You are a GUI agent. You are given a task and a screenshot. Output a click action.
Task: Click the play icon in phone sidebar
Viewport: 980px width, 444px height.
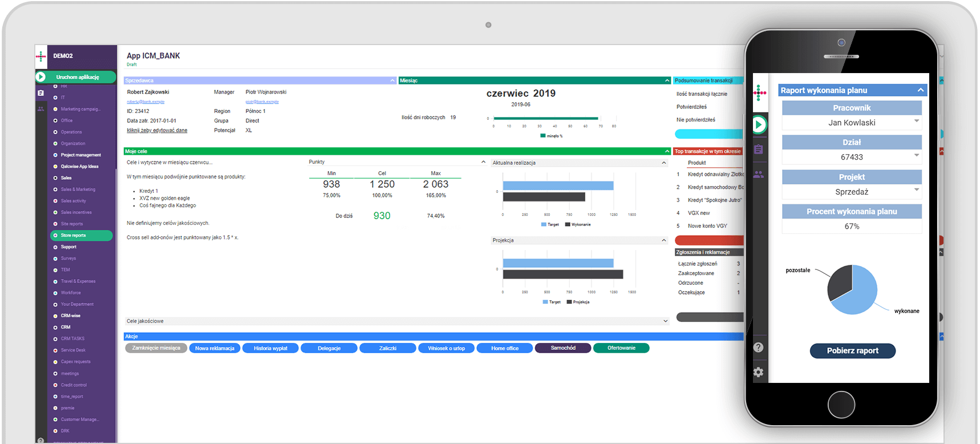tap(759, 124)
